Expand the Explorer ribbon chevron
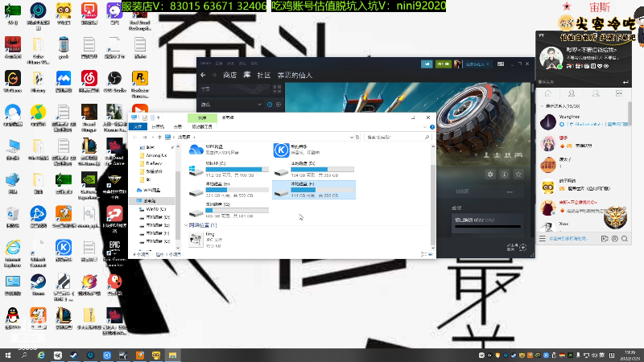The height and width of the screenshot is (362, 644). coord(425,127)
